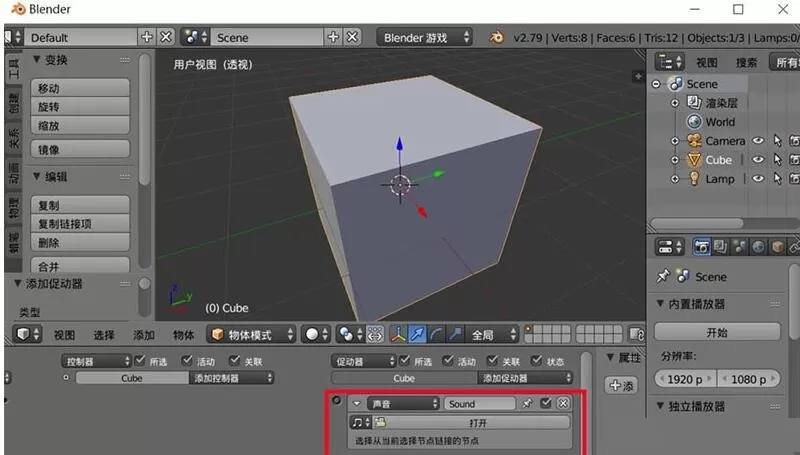Add a new screen layout next to Default
Screen dimensions: 800x455
coord(146,37)
